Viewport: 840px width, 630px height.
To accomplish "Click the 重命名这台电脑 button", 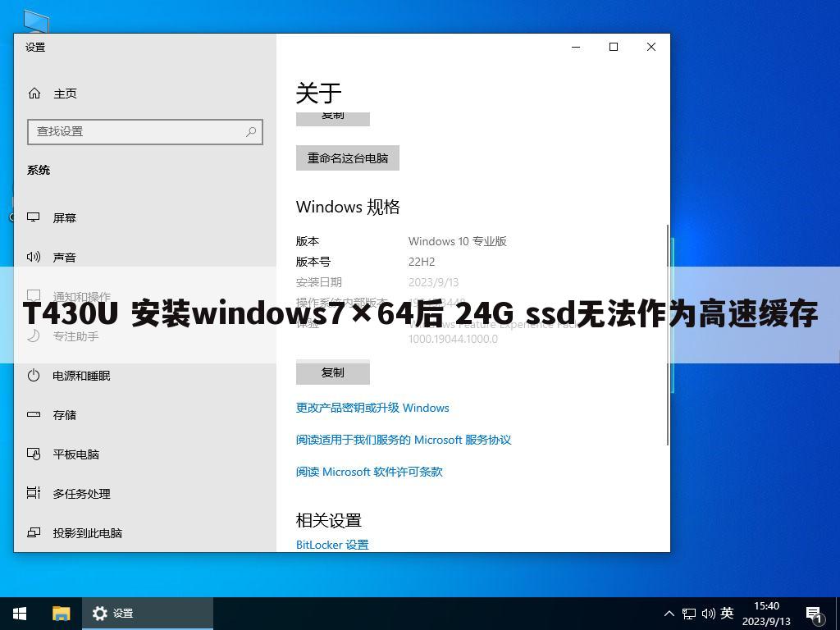I will coord(348,158).
